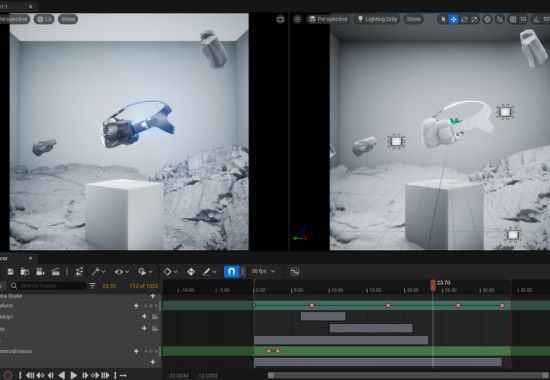Image resolution: width=550 pixels, height=380 pixels.
Task: Open the key options diamond dropdown
Action: click(x=170, y=272)
